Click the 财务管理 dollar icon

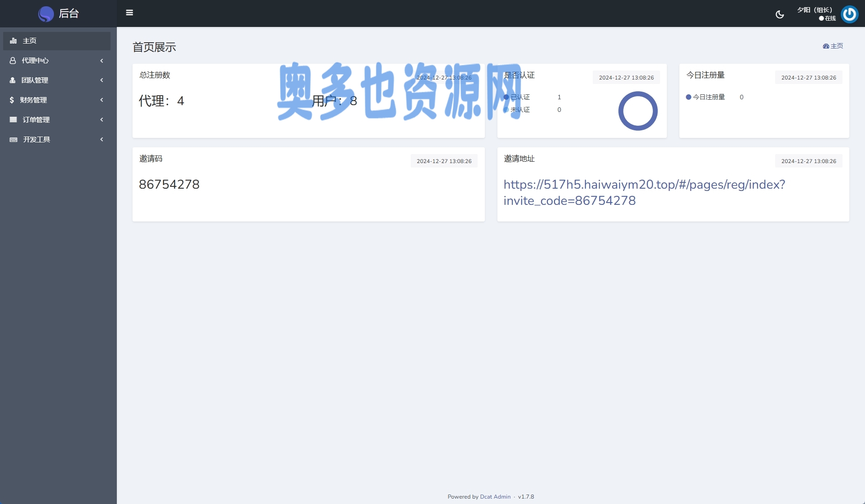coord(12,100)
